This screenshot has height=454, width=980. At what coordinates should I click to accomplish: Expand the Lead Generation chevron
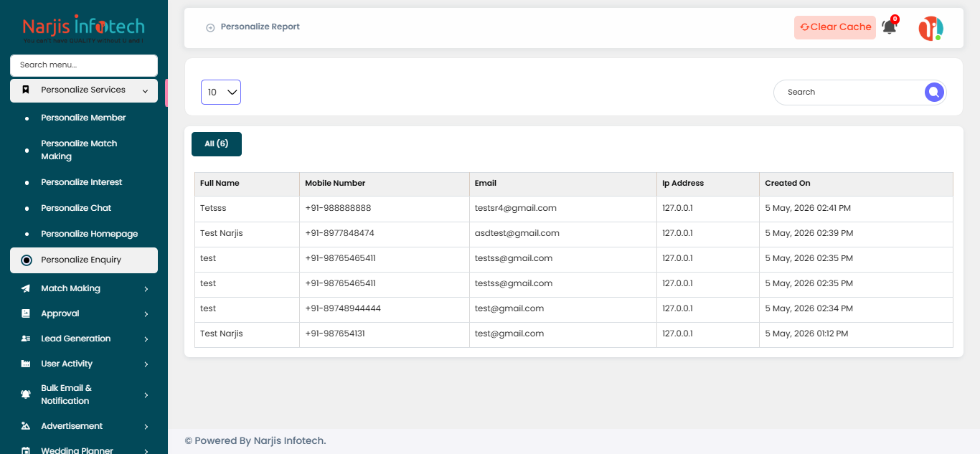pos(146,339)
